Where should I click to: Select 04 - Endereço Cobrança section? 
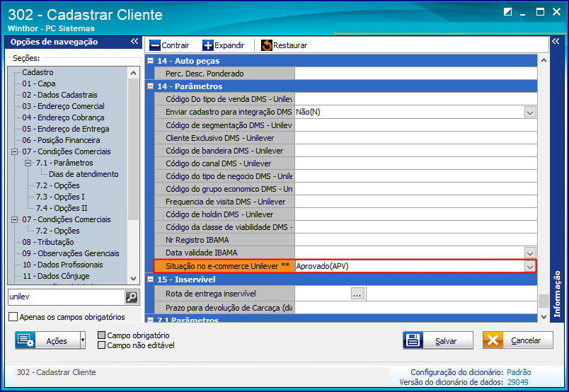coord(63,117)
